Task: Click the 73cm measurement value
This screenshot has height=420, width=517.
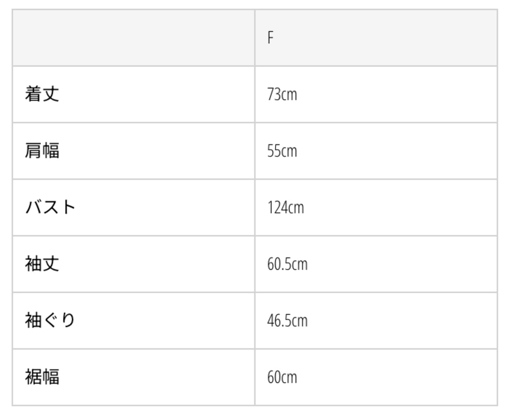Action: (x=282, y=94)
